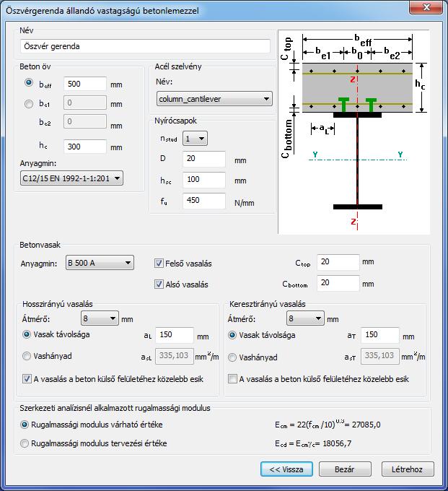This screenshot has width=448, height=491.
Task: Click the Cbottom cover field
Action: tap(338, 283)
